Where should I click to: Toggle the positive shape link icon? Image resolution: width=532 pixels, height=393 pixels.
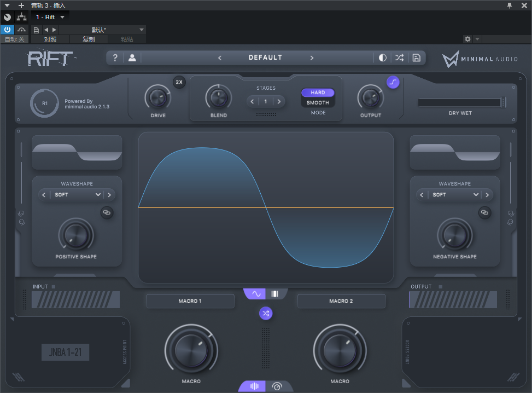tap(107, 212)
